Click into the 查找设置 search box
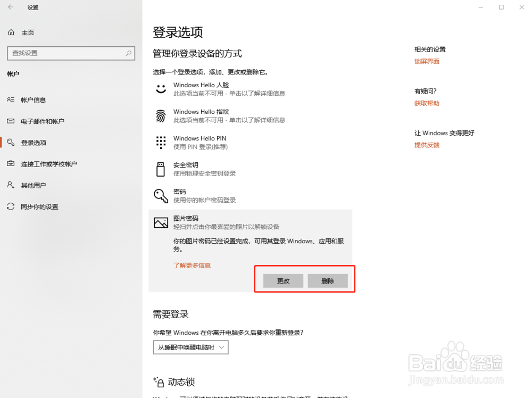532x398 pixels. click(x=71, y=53)
